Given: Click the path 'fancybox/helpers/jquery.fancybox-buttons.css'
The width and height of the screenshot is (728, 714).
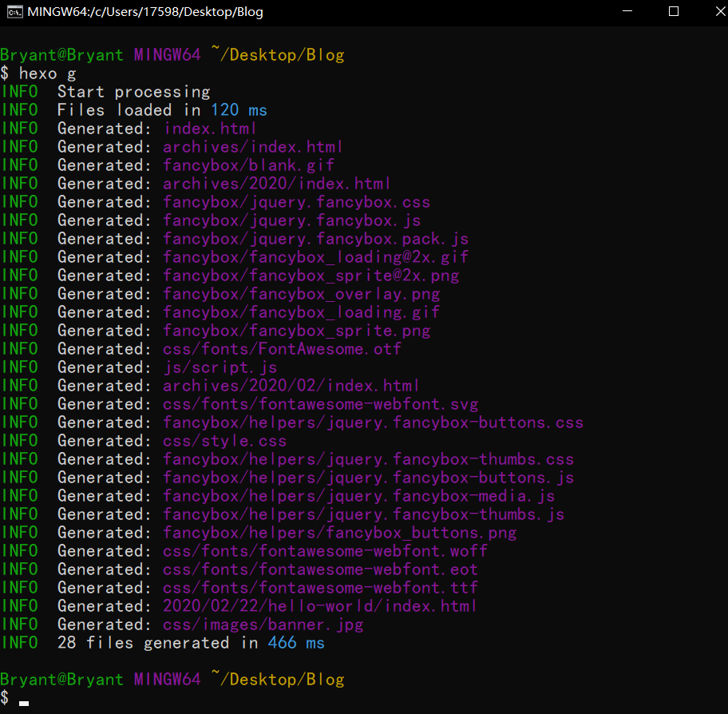Looking at the screenshot, I should coord(373,422).
